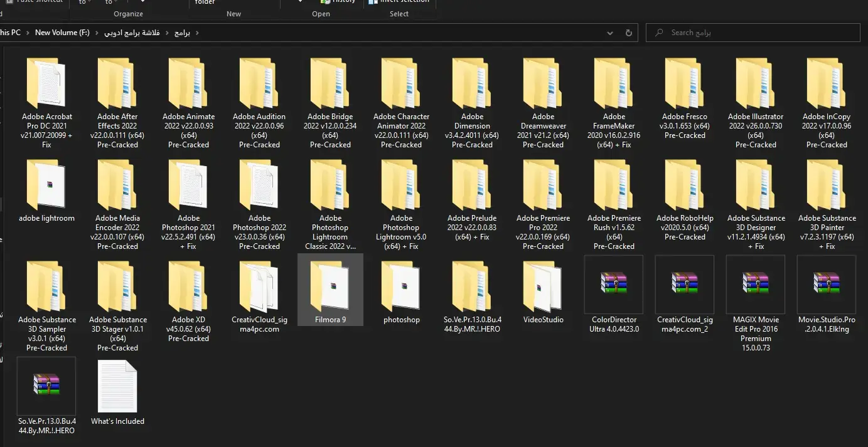Image resolution: width=868 pixels, height=447 pixels.
Task: Select the CreativCloud_sigma4pc.com folder
Action: pyautogui.click(x=259, y=296)
